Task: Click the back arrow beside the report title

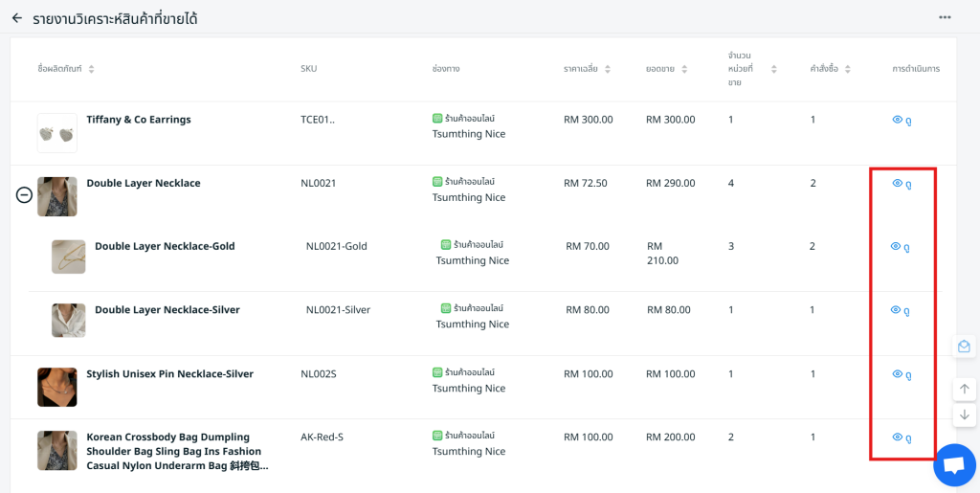Action: (17, 18)
